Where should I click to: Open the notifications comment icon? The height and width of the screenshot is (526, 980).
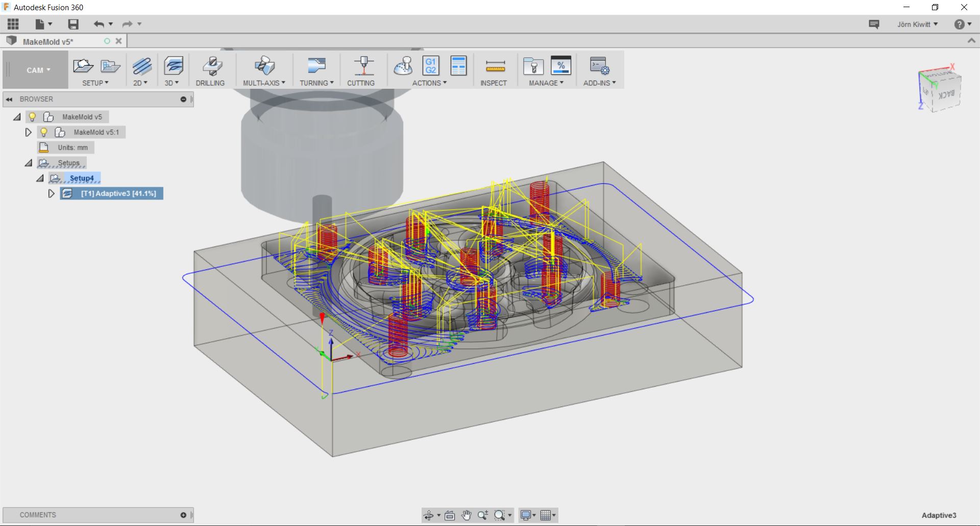coord(874,24)
